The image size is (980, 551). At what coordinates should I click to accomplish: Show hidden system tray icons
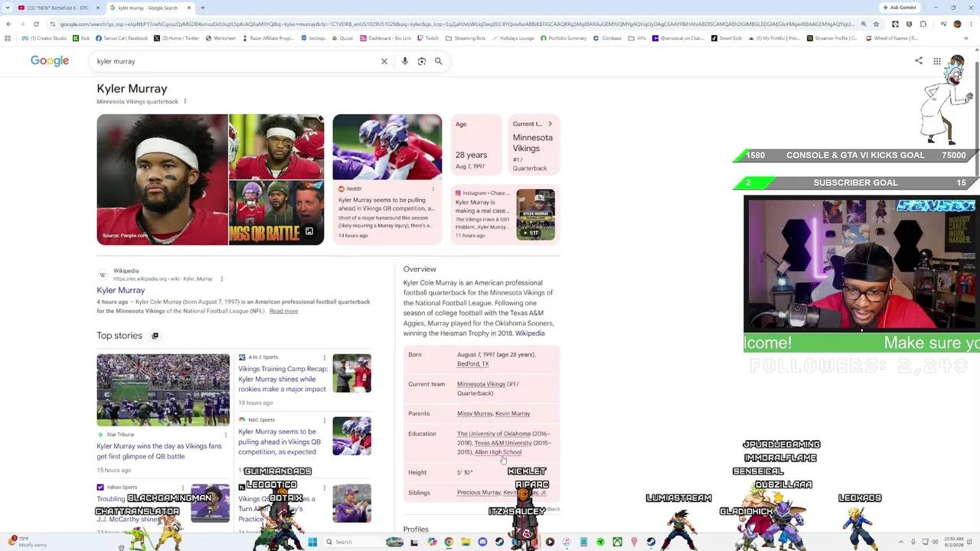pyautogui.click(x=901, y=542)
